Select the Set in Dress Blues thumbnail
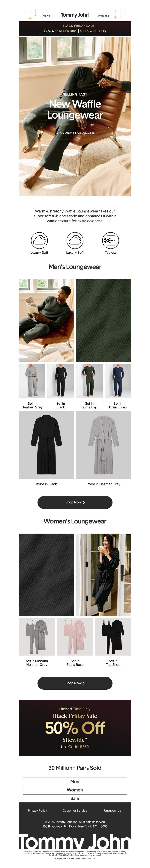150x868 pixels. click(x=118, y=381)
